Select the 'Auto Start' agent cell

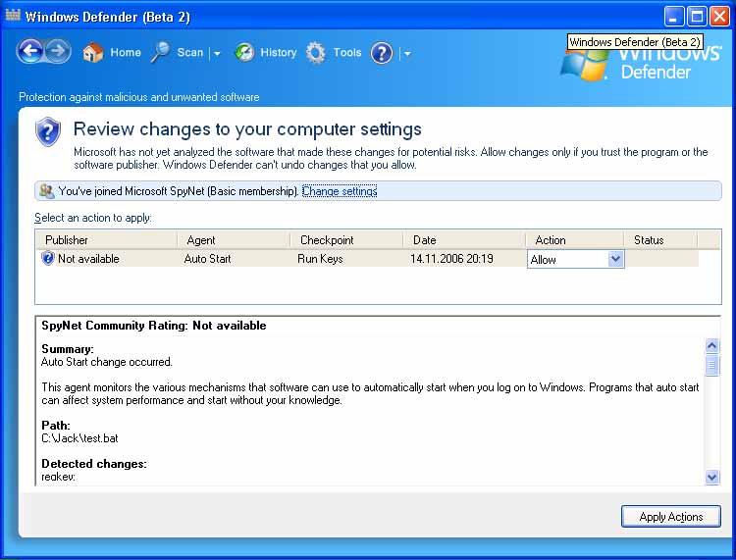(207, 259)
